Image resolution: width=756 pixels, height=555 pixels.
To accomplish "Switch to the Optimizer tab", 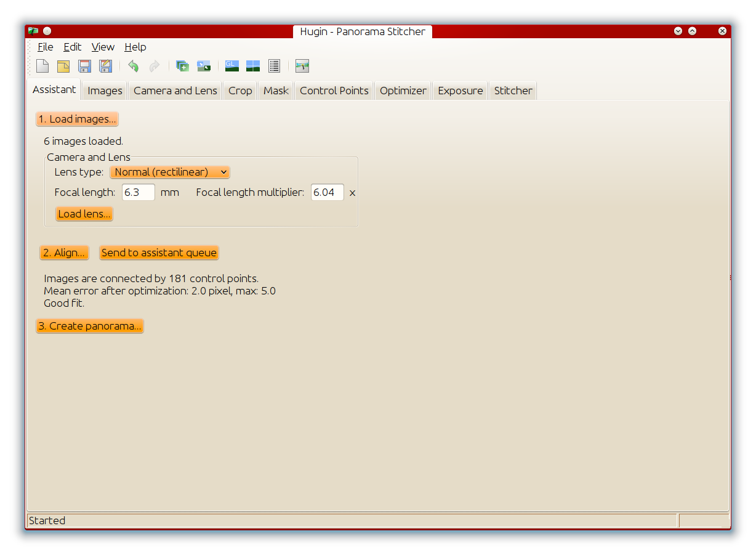I will click(x=403, y=91).
